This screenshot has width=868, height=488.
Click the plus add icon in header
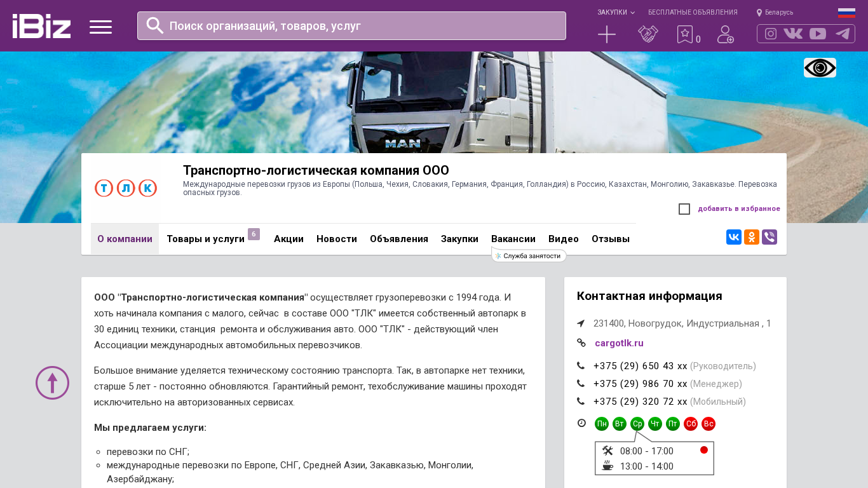coord(607,34)
